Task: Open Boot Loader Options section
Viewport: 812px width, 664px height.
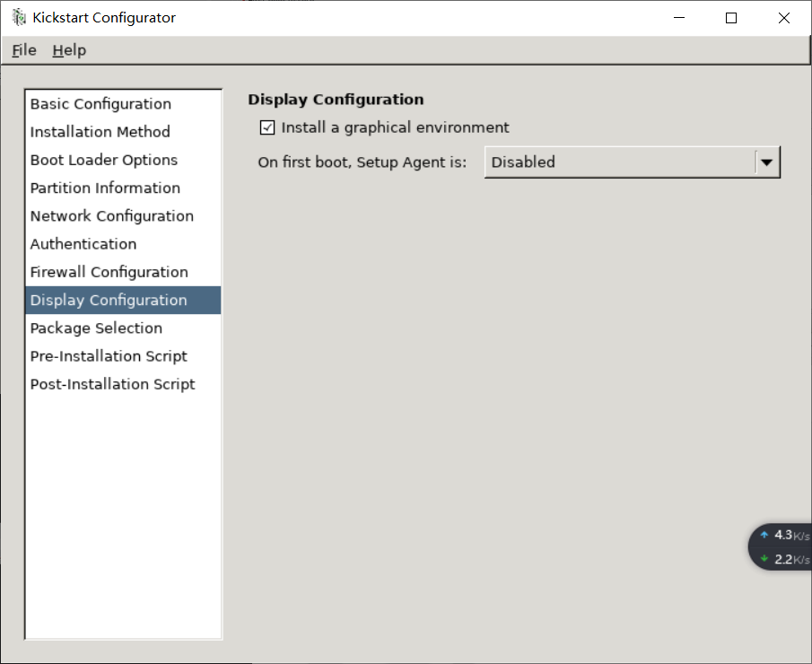Action: pyautogui.click(x=123, y=160)
